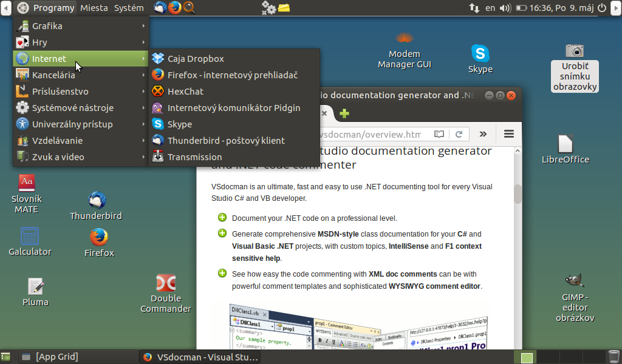
Task: Open the power shutdown menu icon
Action: click(602, 8)
